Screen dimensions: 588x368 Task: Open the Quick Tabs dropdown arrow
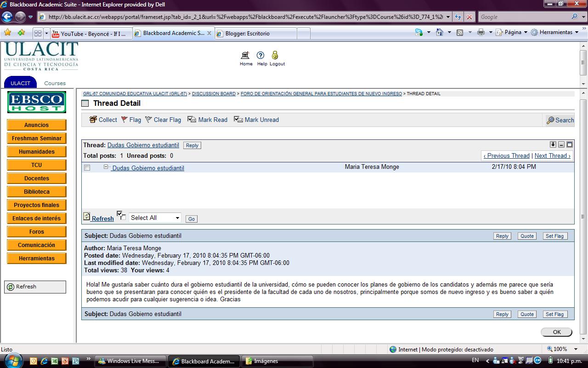coord(46,33)
